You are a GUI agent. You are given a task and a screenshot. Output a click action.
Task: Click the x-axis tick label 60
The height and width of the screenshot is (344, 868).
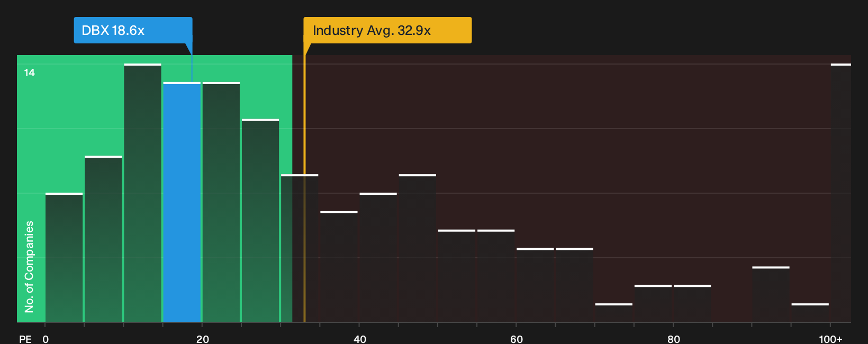click(x=517, y=339)
